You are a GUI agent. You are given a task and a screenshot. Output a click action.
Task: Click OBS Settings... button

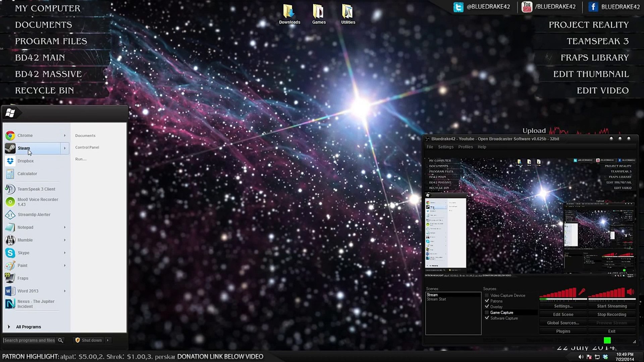563,306
